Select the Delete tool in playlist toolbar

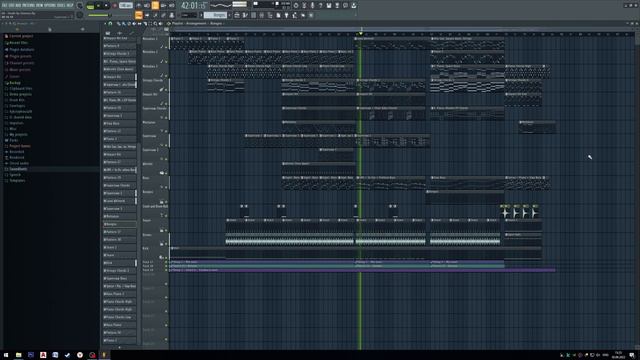pyautogui.click(x=129, y=24)
